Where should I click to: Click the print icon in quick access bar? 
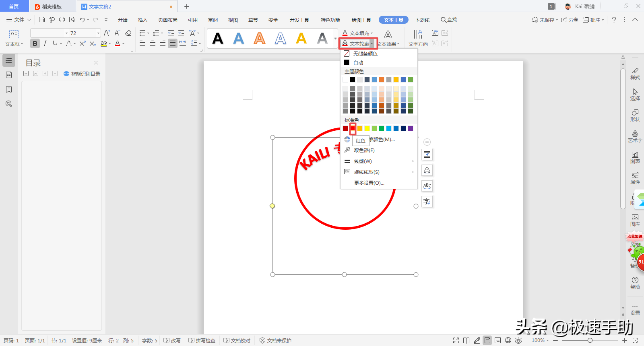click(x=62, y=20)
